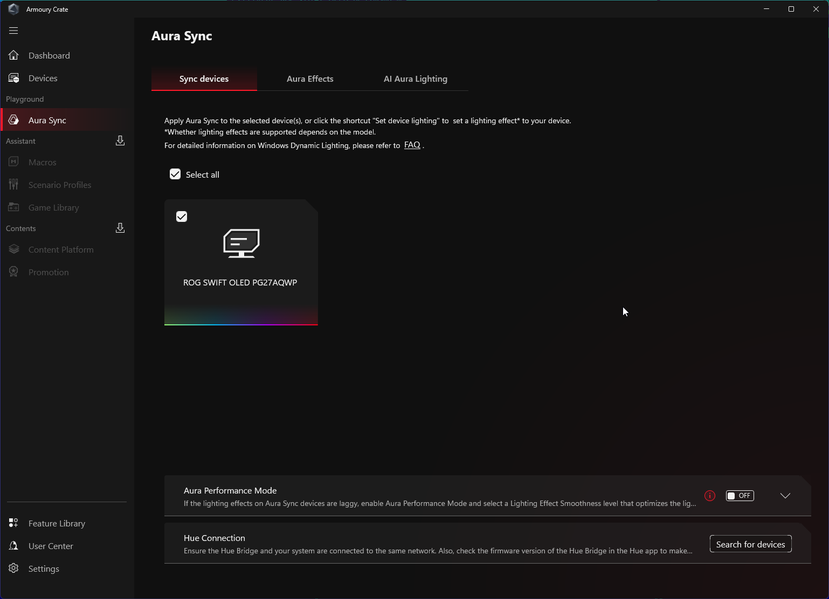Open the hamburger navigation menu
The width and height of the screenshot is (829, 599).
point(13,31)
